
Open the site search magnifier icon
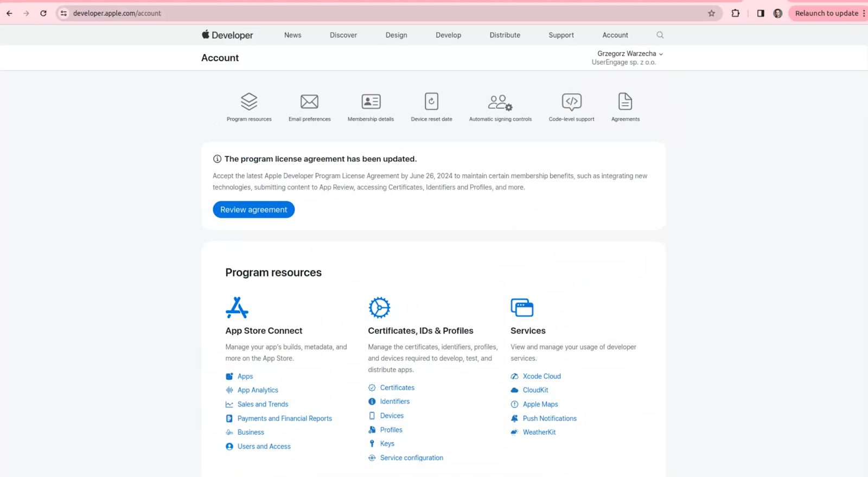[x=660, y=35]
